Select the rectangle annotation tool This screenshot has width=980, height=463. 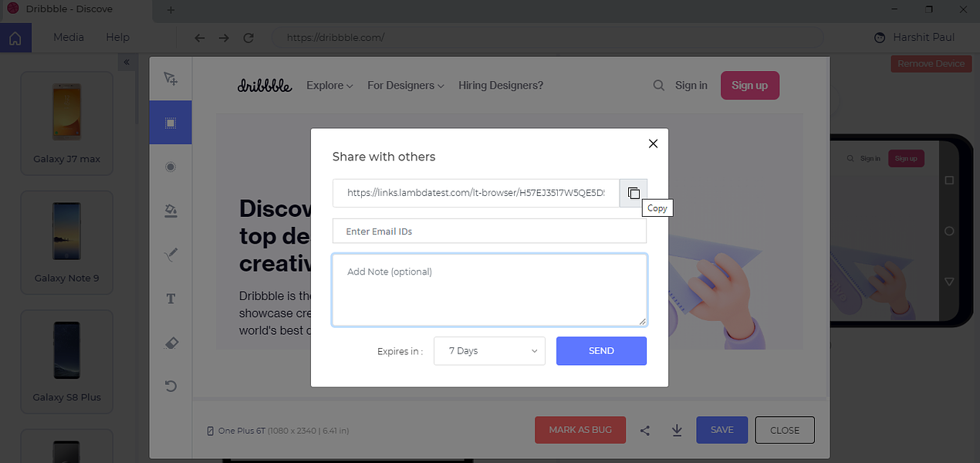click(171, 123)
